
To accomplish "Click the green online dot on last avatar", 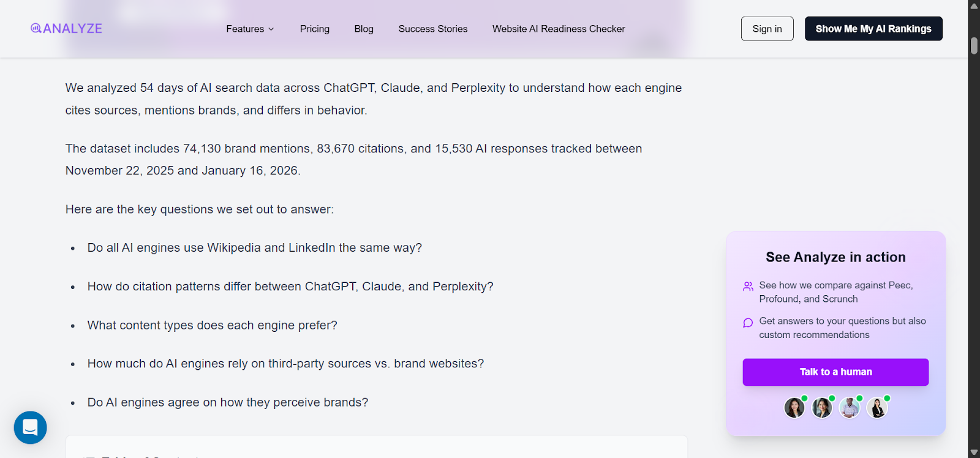I will point(887,399).
